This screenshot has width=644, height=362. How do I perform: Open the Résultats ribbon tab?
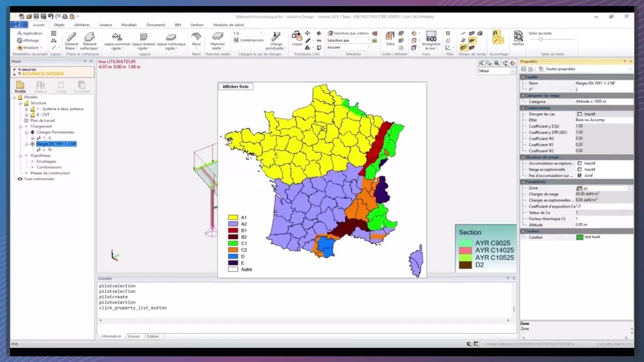coord(129,25)
